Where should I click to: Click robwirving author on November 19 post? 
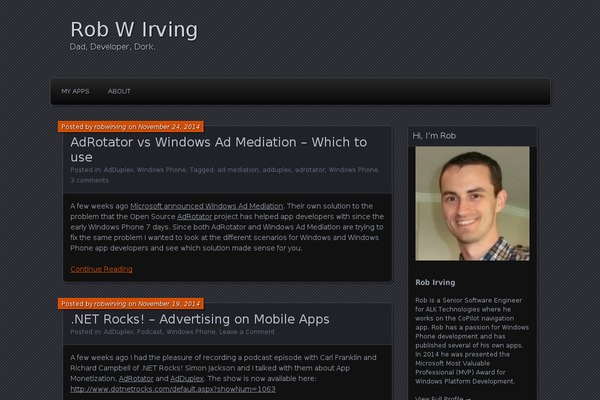pos(110,304)
